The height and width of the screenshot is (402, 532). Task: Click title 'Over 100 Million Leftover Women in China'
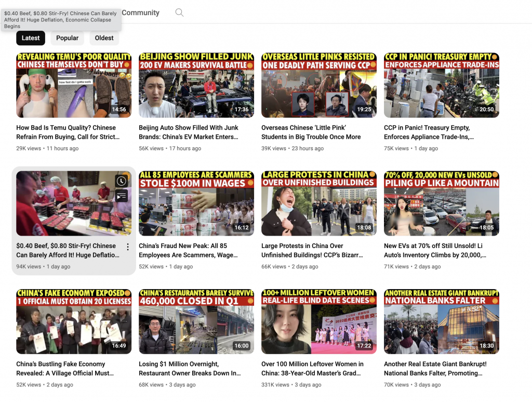pyautogui.click(x=312, y=368)
